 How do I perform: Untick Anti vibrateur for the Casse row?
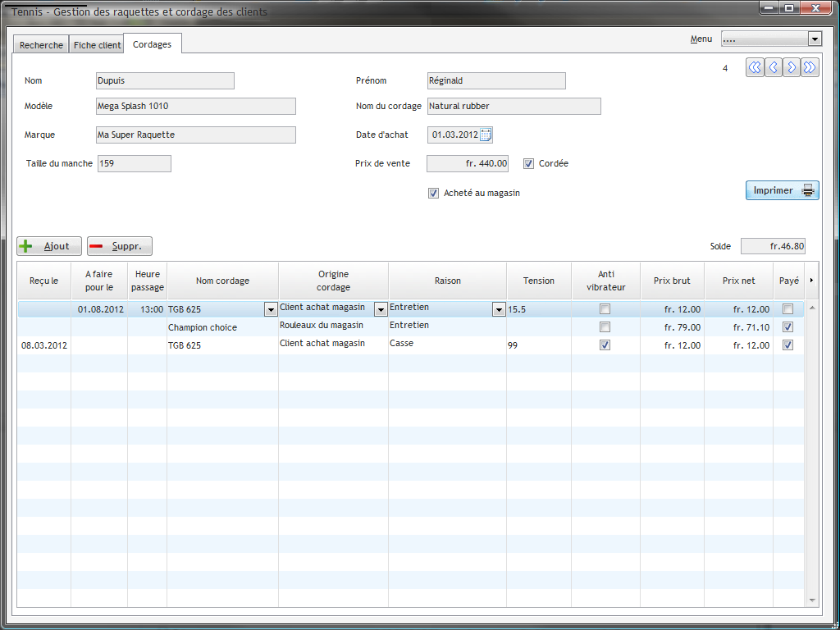coord(605,345)
